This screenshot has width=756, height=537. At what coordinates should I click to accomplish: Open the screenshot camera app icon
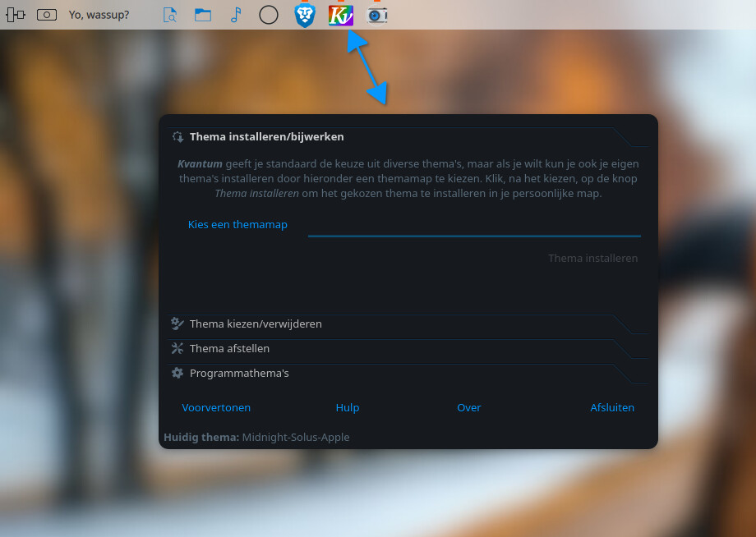(x=376, y=16)
